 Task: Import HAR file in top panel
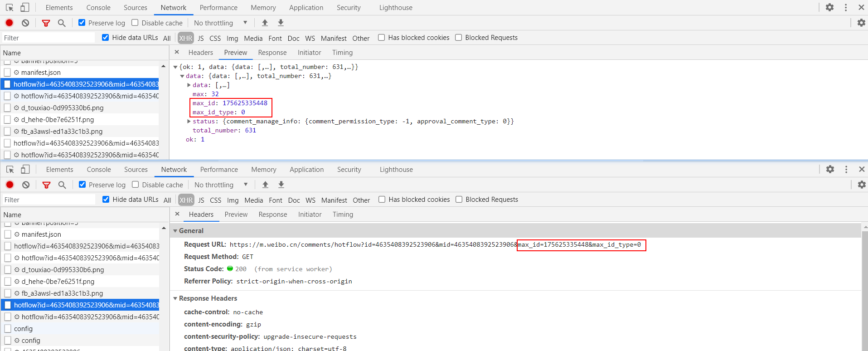(265, 23)
